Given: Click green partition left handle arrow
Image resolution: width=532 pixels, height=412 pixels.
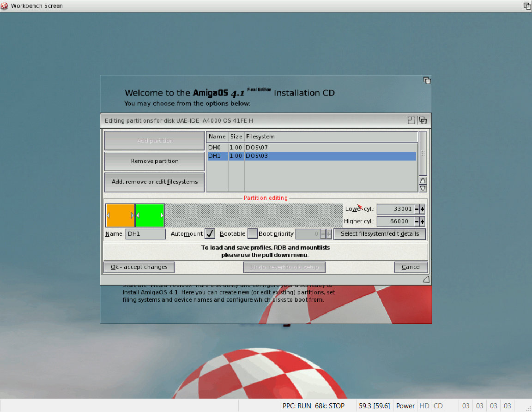Looking at the screenshot, I should 138,215.
